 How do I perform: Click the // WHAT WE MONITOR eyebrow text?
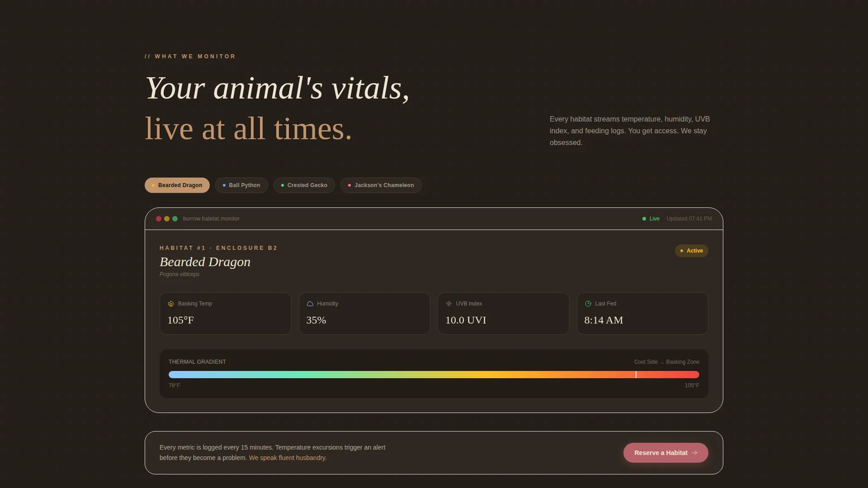190,56
